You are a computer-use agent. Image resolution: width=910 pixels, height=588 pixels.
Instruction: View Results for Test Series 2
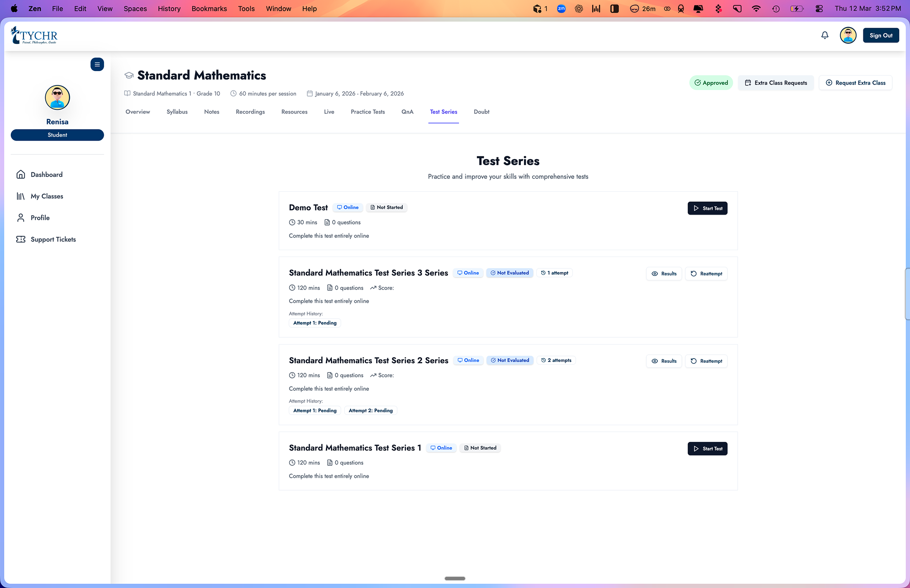point(663,361)
